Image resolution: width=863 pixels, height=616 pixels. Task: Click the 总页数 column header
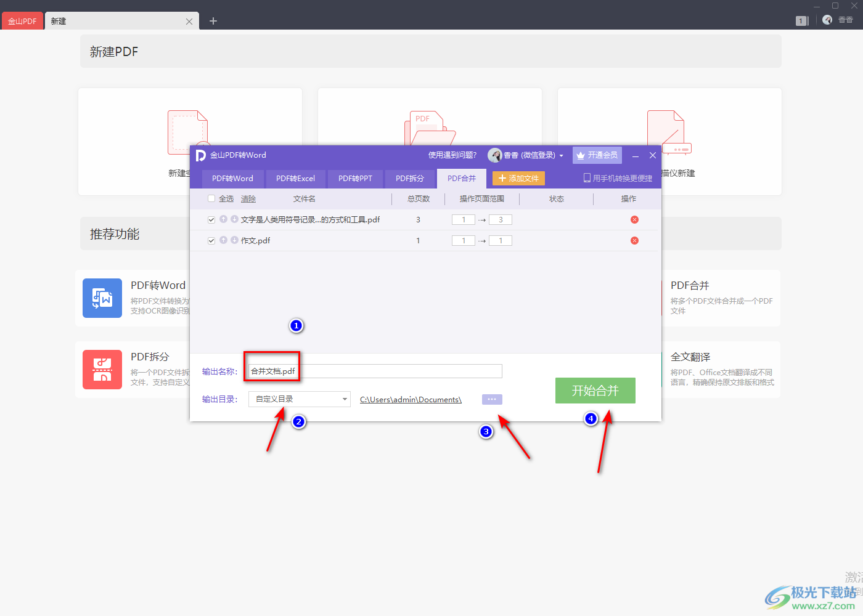pyautogui.click(x=419, y=199)
